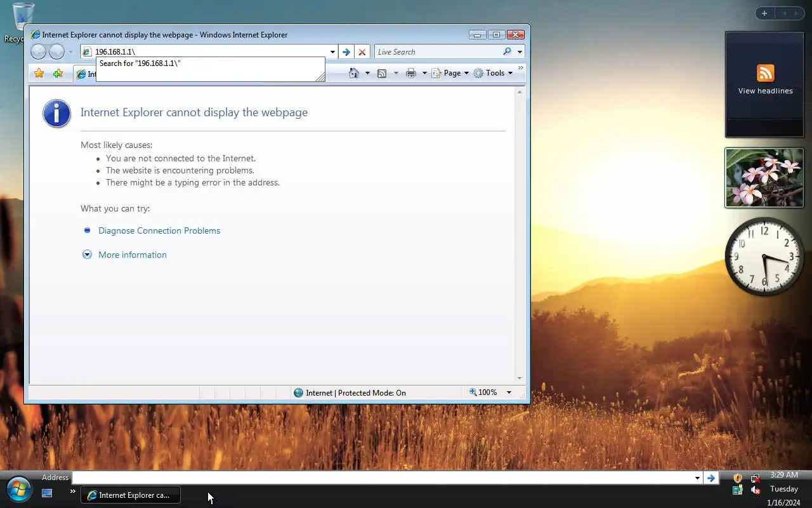The image size is (812, 508).
Task: Click Diagnose Connection Problems link
Action: [x=159, y=231]
